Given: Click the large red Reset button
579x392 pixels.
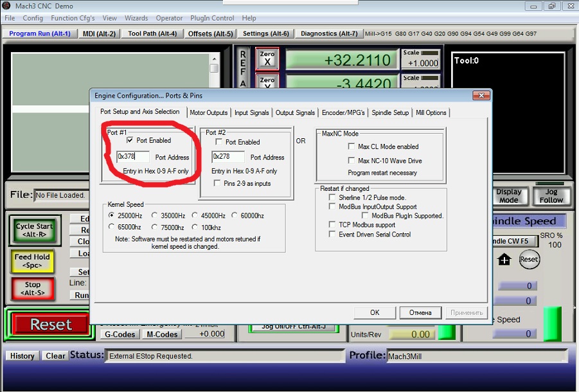Looking at the screenshot, I should coord(51,324).
